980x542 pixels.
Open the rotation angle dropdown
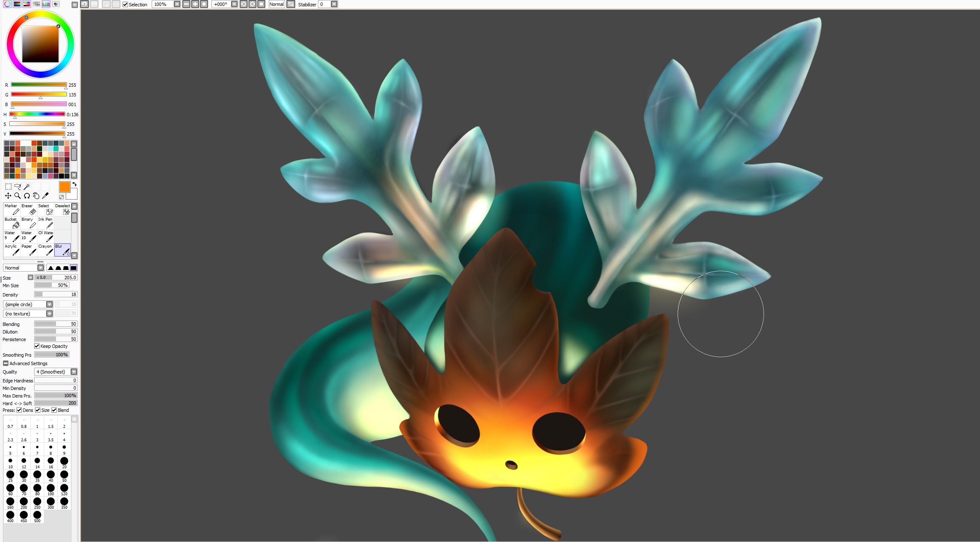point(234,4)
